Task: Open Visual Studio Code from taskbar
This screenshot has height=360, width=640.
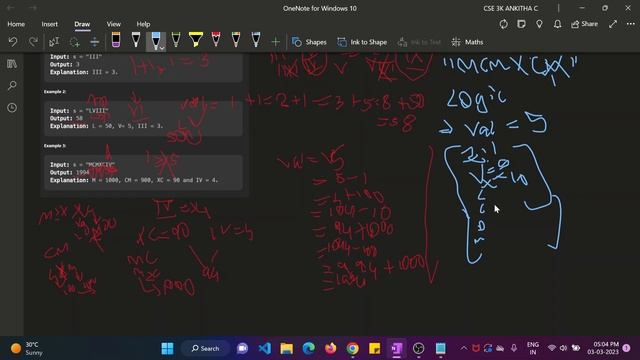Action: [264, 348]
